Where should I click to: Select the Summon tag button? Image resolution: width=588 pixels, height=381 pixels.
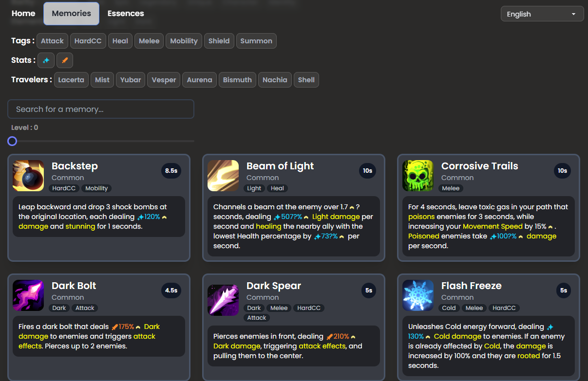[256, 41]
